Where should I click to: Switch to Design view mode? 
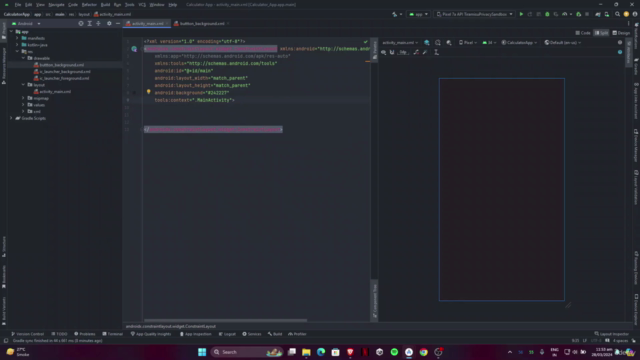pos(621,33)
